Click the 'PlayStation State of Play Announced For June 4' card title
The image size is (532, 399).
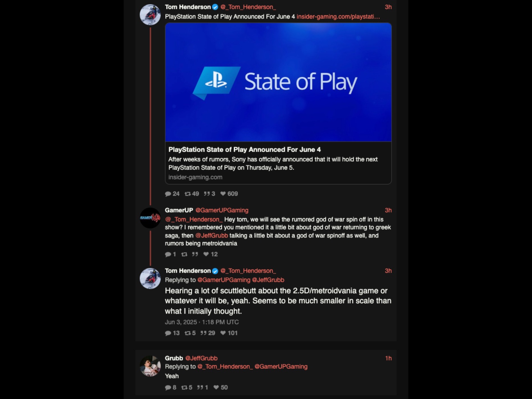click(x=245, y=150)
